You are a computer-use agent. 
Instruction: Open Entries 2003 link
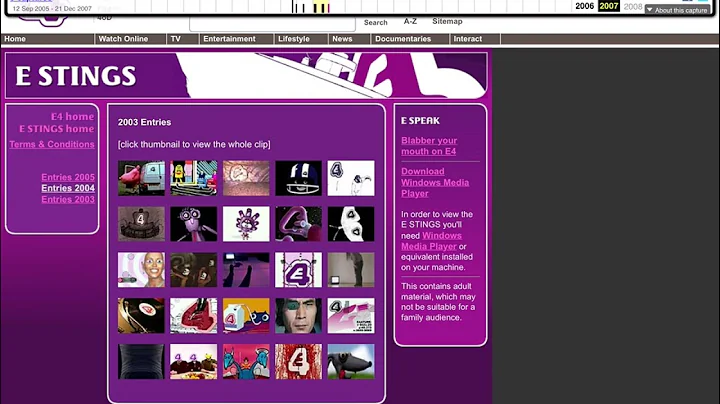[x=68, y=199]
